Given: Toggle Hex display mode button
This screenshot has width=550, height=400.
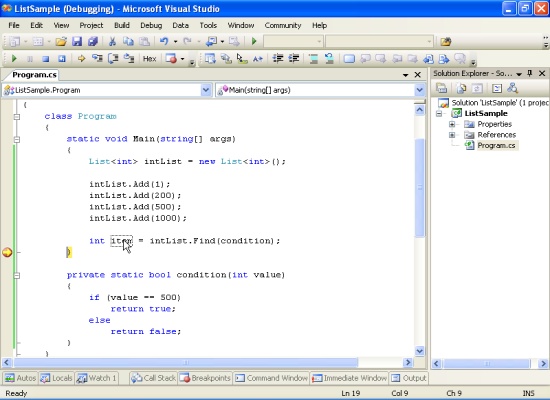Looking at the screenshot, I should click(x=149, y=59).
